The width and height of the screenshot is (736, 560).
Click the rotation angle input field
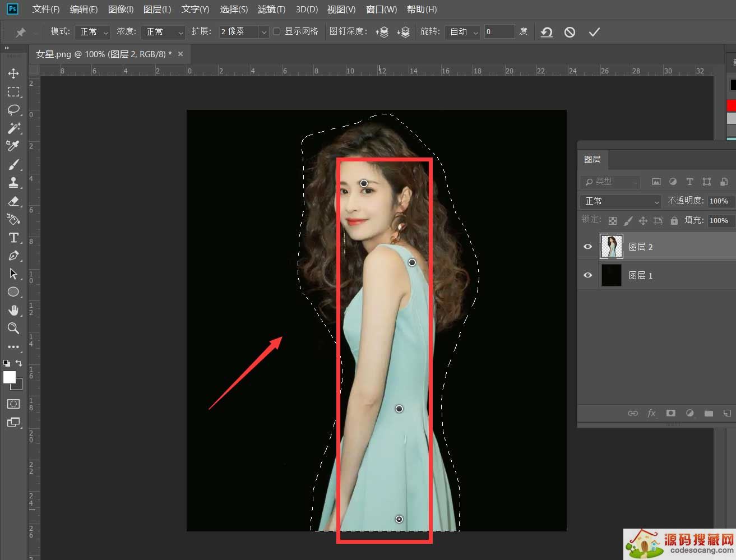(499, 32)
